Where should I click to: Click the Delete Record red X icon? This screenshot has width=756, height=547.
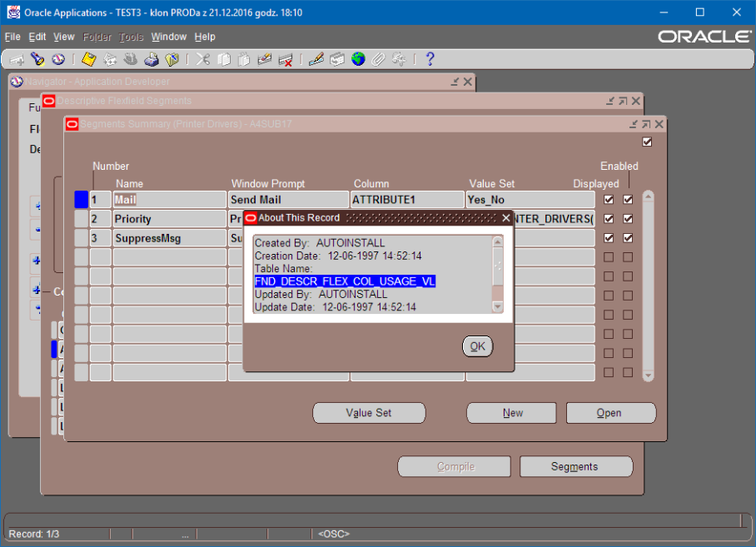pyautogui.click(x=285, y=59)
